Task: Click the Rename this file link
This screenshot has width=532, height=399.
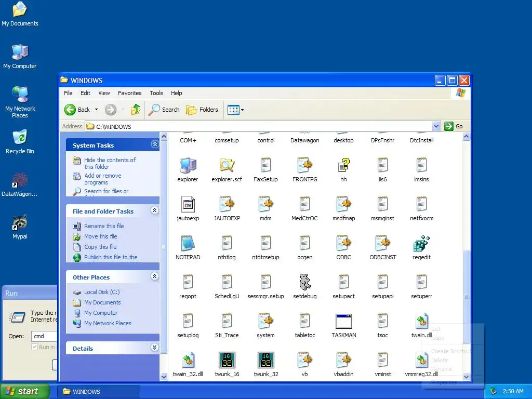Action: pos(104,226)
